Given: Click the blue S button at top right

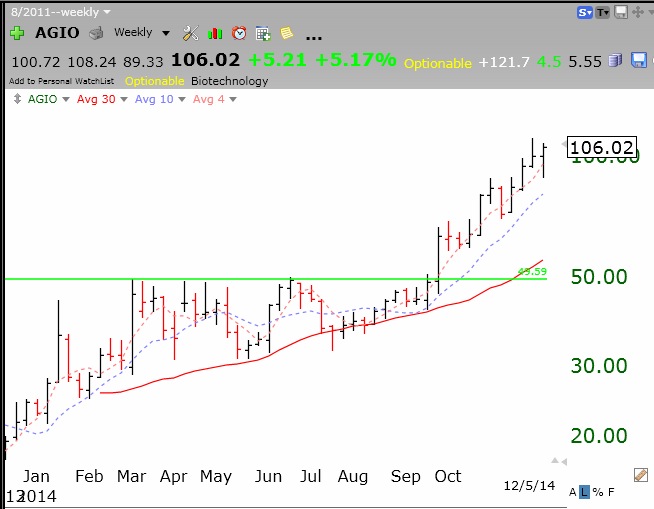Looking at the screenshot, I should click(x=585, y=13).
